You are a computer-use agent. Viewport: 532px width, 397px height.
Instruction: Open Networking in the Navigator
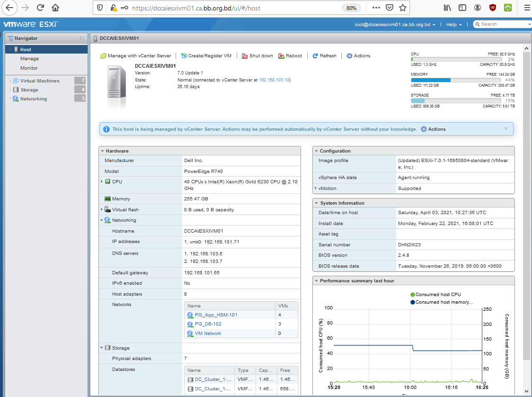33,99
